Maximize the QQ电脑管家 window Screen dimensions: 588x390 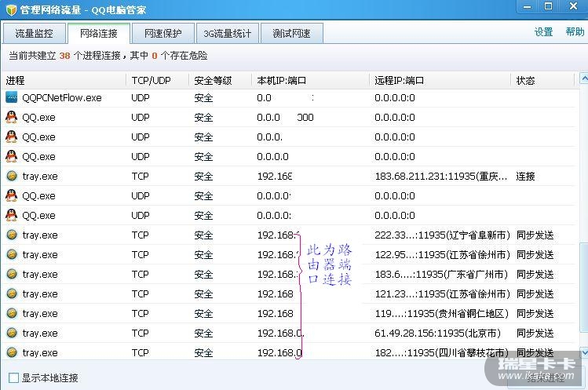pos(548,6)
